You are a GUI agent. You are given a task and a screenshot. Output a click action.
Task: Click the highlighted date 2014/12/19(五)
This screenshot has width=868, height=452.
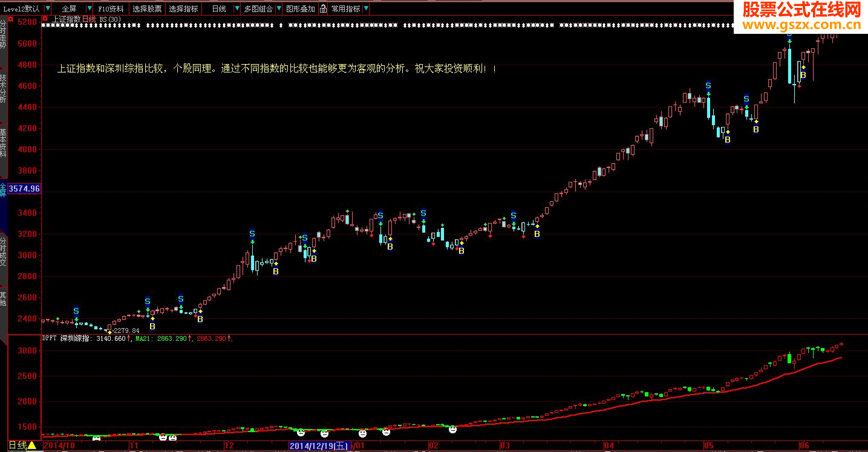(x=319, y=446)
